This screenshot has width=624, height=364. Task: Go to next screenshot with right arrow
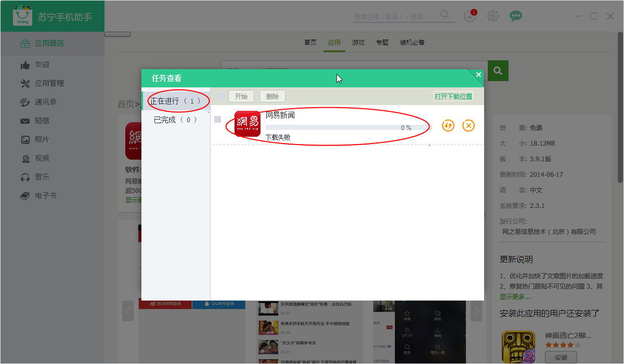[476, 311]
